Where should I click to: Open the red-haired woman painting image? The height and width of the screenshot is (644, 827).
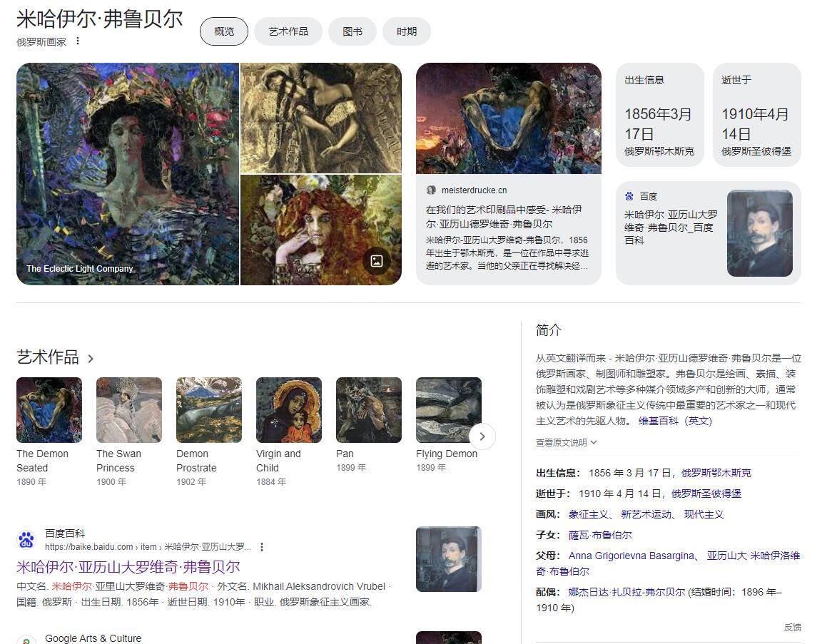tap(320, 230)
